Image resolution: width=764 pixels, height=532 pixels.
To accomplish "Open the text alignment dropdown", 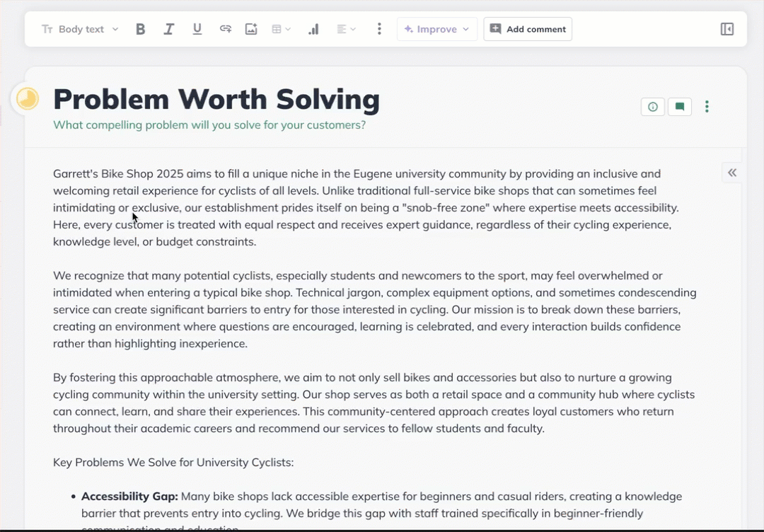I will coord(346,29).
